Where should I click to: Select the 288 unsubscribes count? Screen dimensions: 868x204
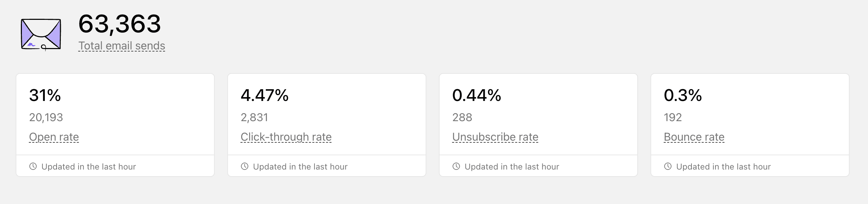pos(462,117)
